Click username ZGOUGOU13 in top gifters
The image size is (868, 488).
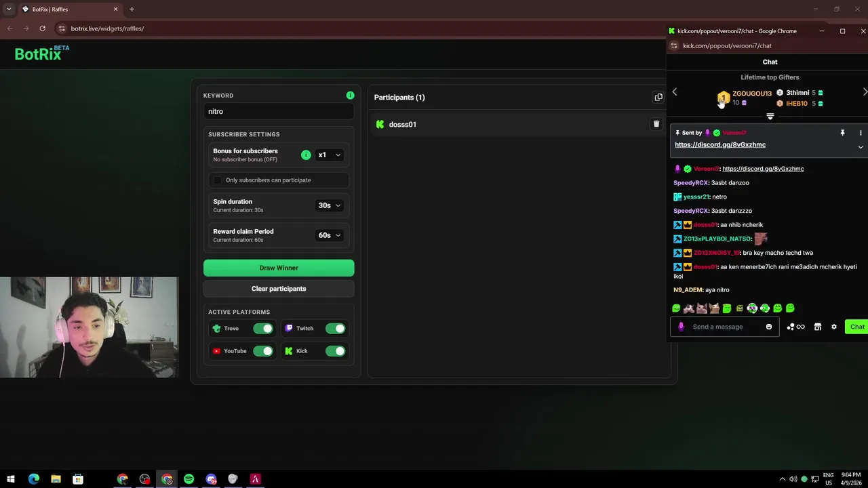point(752,94)
